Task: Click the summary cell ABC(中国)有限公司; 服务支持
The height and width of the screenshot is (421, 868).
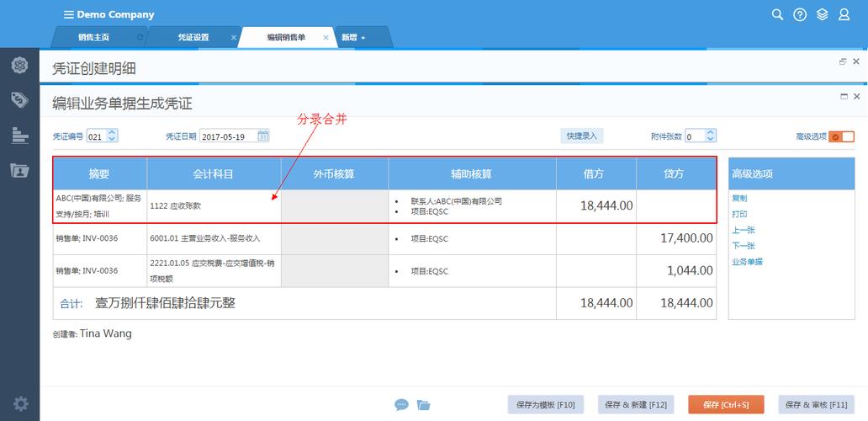Action: click(x=99, y=206)
